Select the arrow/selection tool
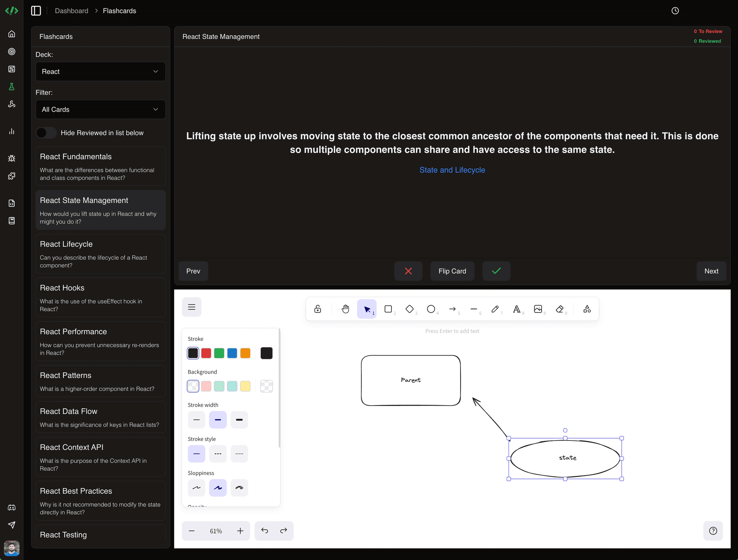This screenshot has height=560, width=738. (367, 309)
